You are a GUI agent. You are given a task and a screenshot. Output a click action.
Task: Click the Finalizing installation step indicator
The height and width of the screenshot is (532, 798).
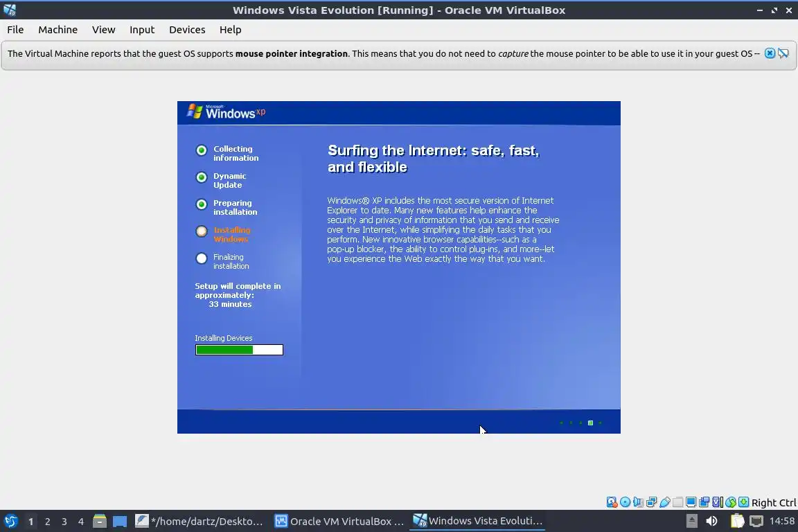[202, 258]
